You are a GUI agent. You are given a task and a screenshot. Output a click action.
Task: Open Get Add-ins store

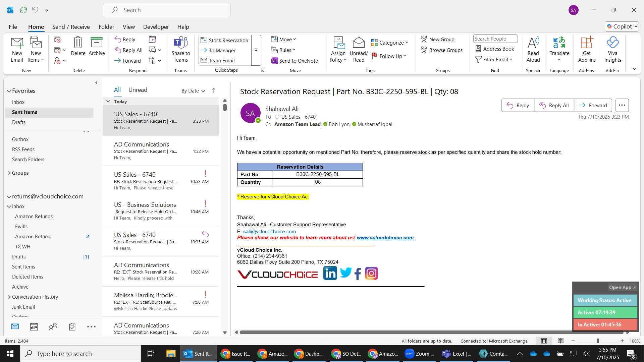pos(587,50)
